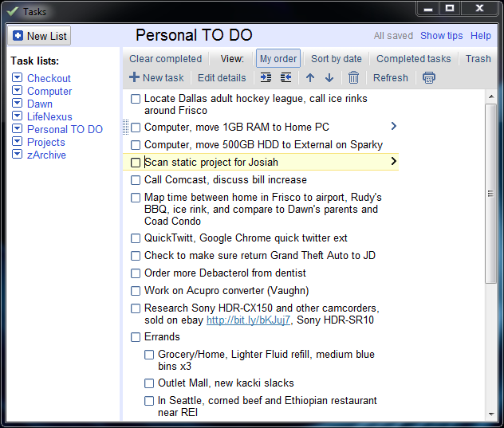The width and height of the screenshot is (504, 428).
Task: Open the bit.ly/bKJuj7 link
Action: pos(248,320)
